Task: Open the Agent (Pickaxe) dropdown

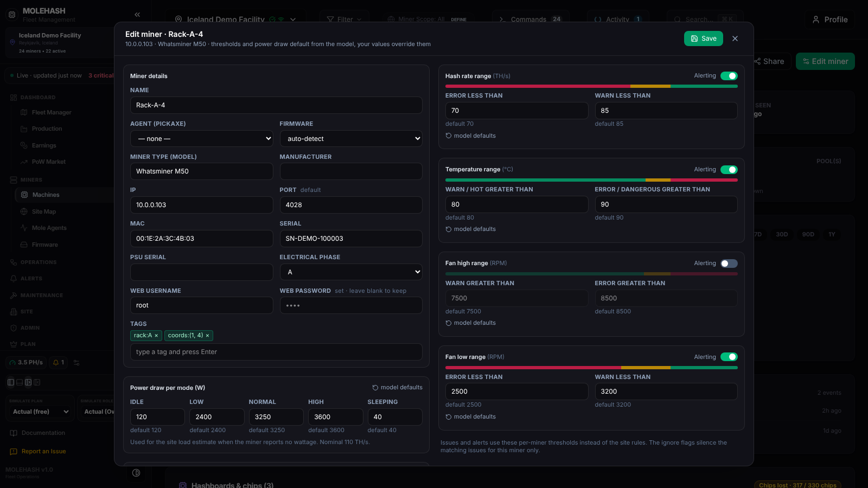Action: 201,139
